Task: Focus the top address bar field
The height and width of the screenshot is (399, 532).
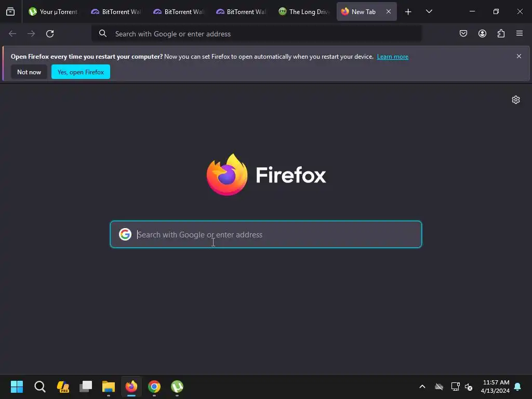Action: point(257,34)
